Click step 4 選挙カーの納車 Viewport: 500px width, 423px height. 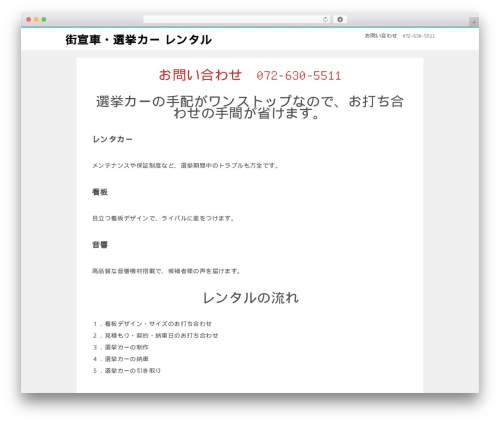pyautogui.click(x=121, y=359)
